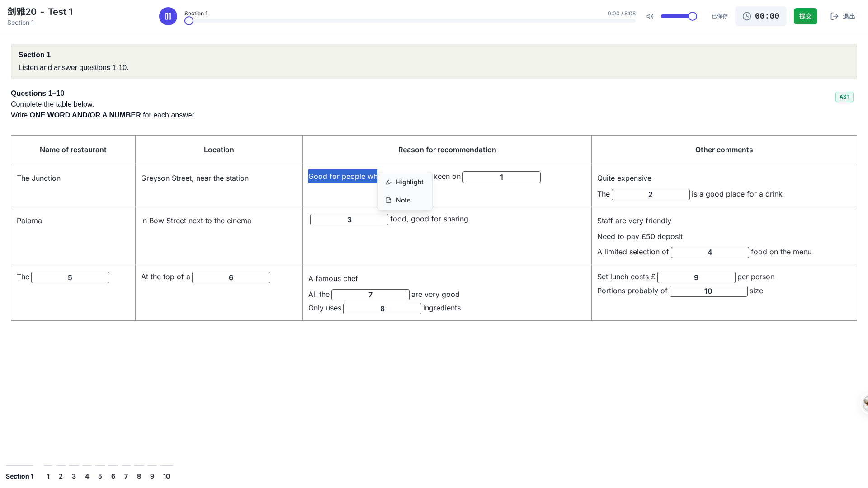Open the Section 1 bottom tab

[x=19, y=476]
